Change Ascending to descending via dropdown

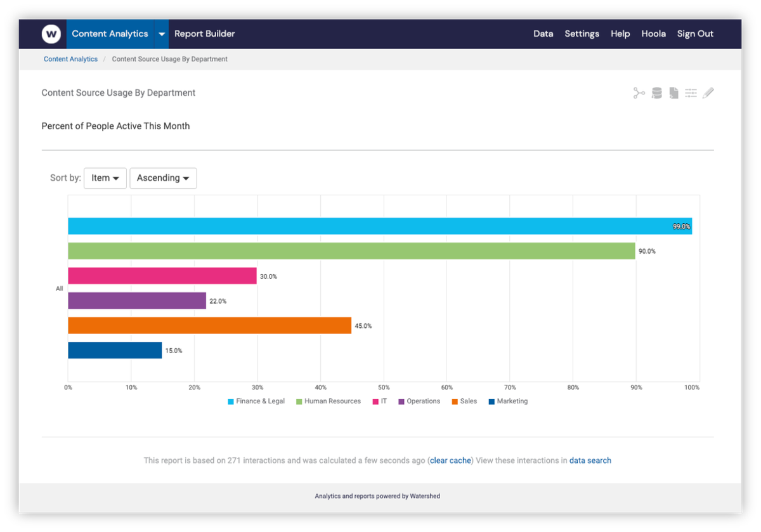coord(163,178)
